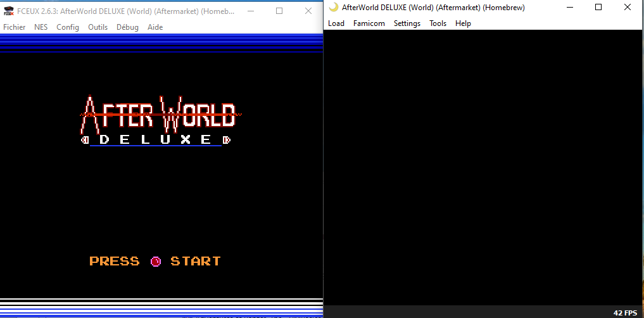Viewport: 644px width, 318px height.
Task: Maximize the FCEUX window
Action: pos(279,11)
